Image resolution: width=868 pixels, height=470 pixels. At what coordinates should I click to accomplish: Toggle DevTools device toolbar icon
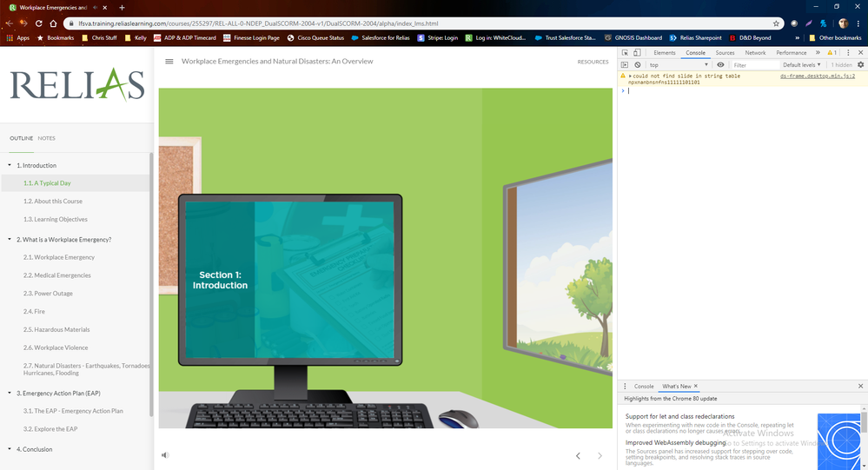point(637,53)
